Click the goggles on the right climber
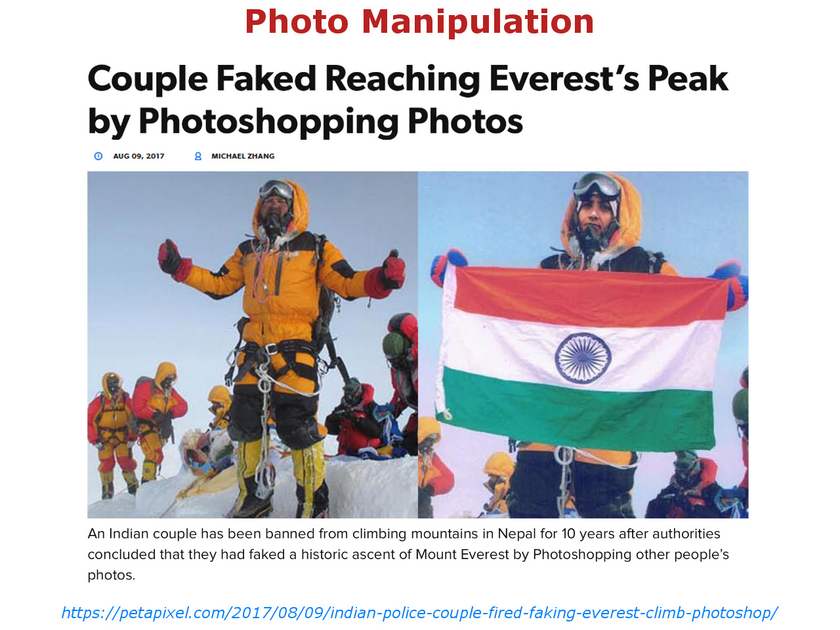Screen dimensions: 840x630 click(x=596, y=185)
